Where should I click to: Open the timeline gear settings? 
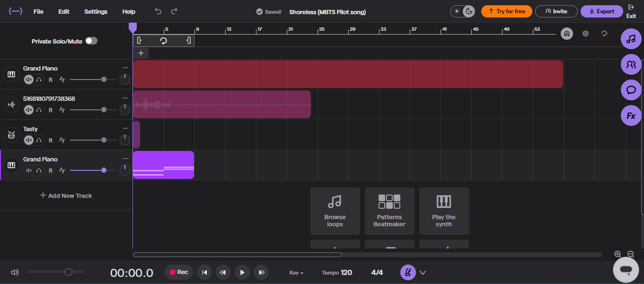coord(585,34)
